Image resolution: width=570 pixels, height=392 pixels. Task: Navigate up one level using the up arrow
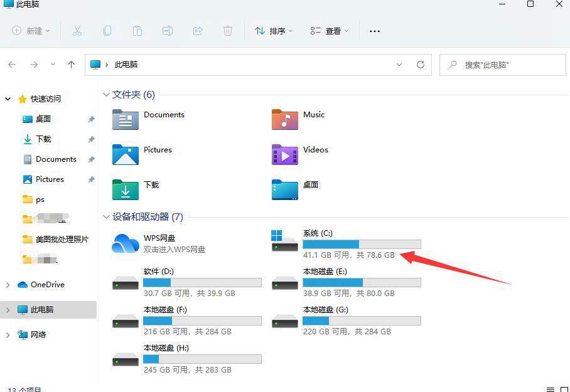pyautogui.click(x=71, y=65)
